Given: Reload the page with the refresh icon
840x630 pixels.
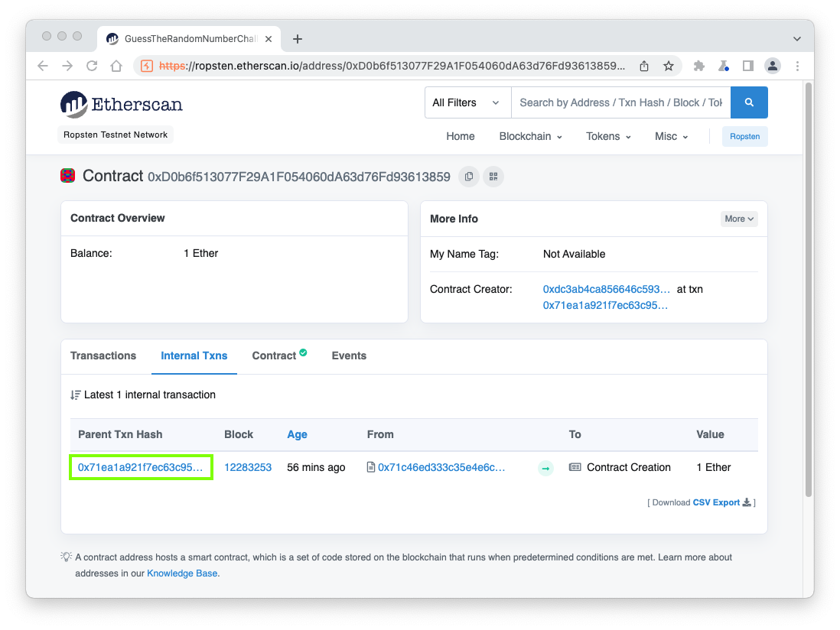Looking at the screenshot, I should coord(92,66).
